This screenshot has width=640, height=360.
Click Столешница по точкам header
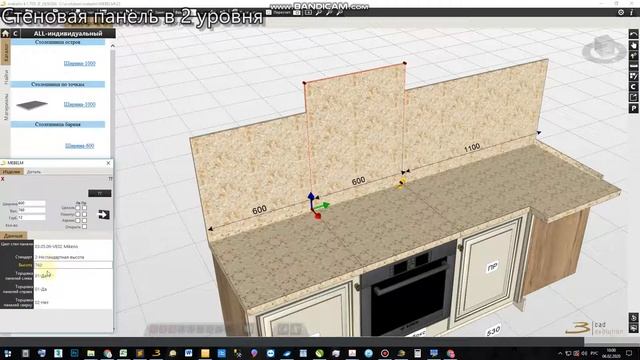(x=58, y=84)
